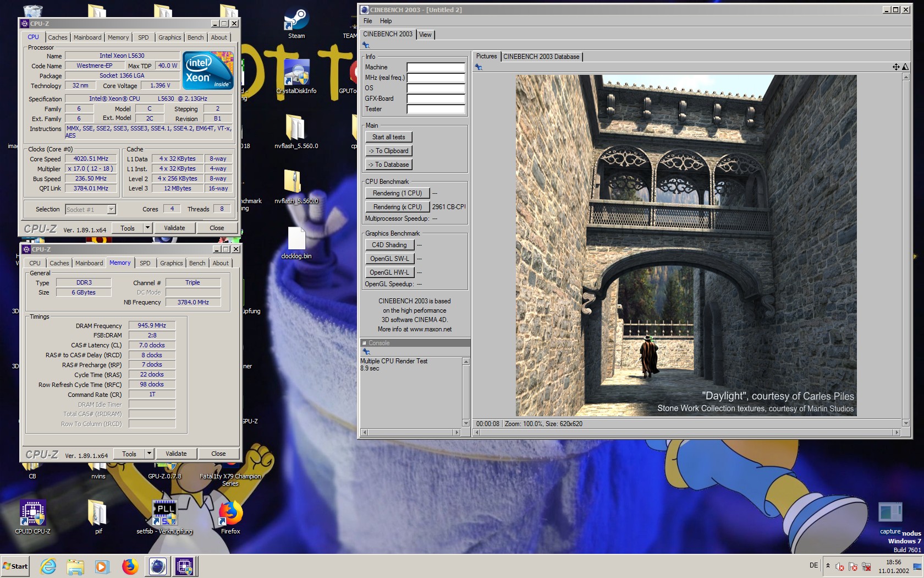Open the CrystalDiskInfo desktop icon

[x=296, y=77]
